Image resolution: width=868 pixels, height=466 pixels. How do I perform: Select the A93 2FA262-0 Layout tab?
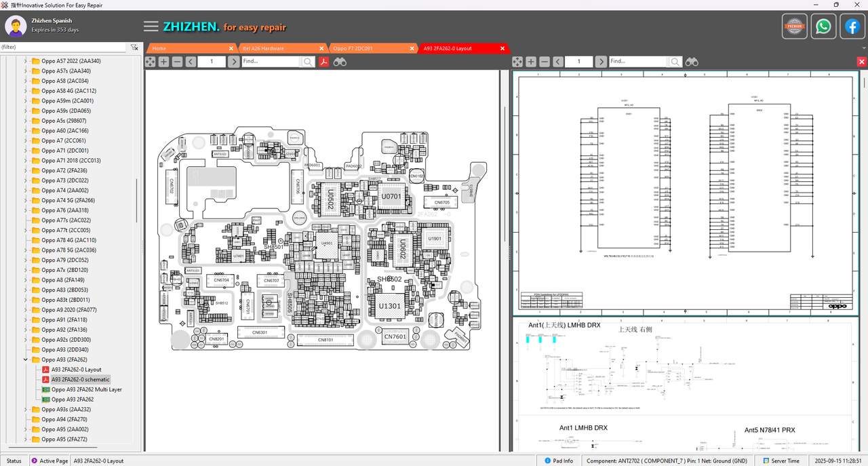(448, 48)
